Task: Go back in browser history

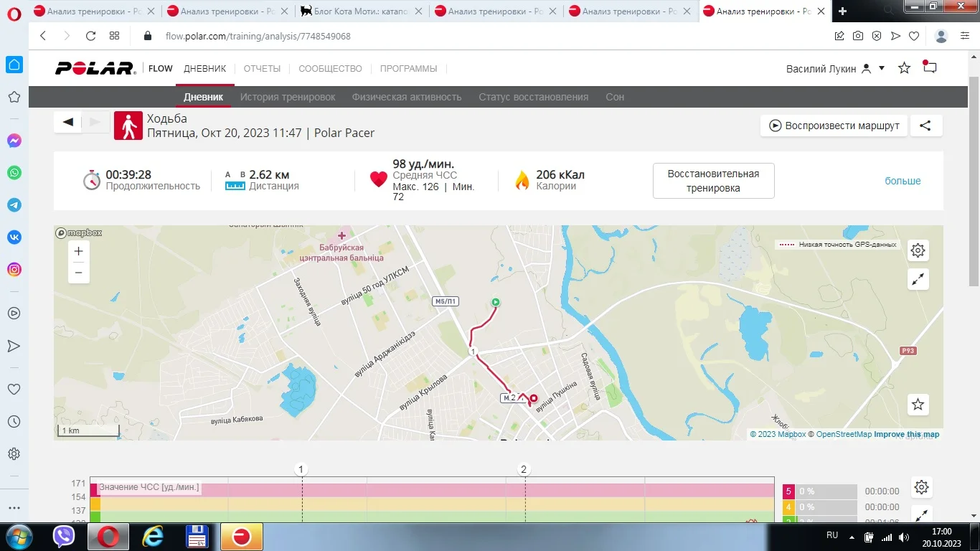Action: (x=43, y=36)
